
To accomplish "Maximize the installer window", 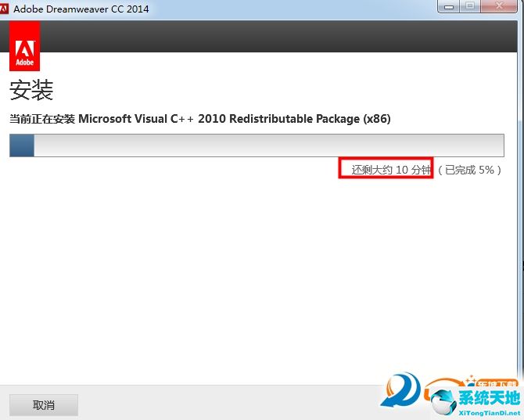I will (470, 7).
